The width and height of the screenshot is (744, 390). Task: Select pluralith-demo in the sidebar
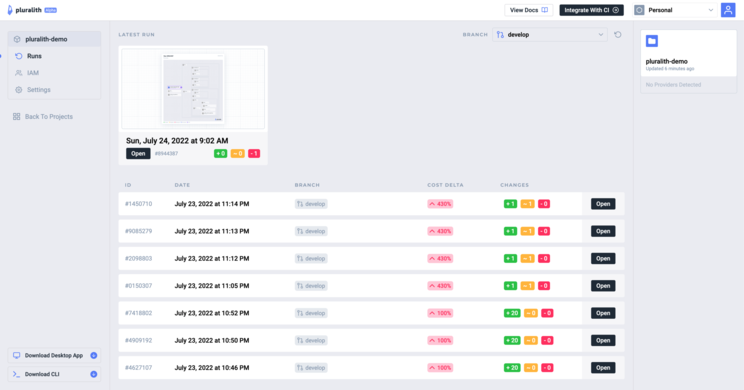(54, 39)
